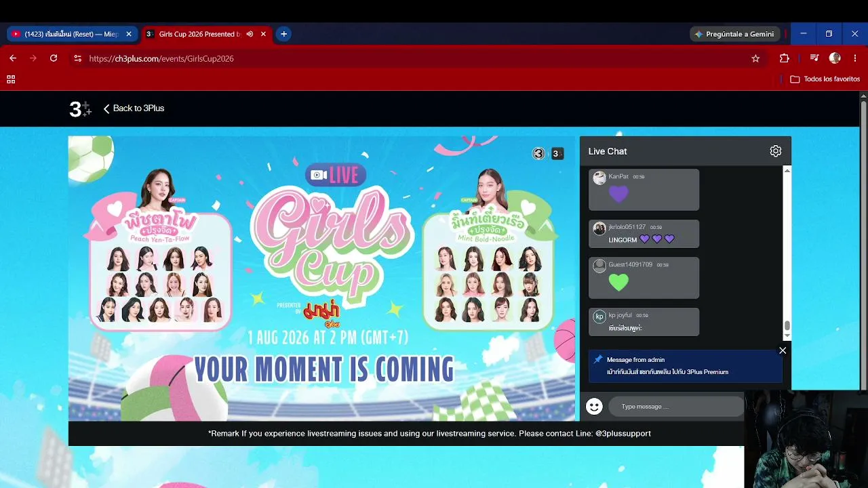868x488 pixels.
Task: Click the kp joyful username in chat
Action: tap(620, 315)
